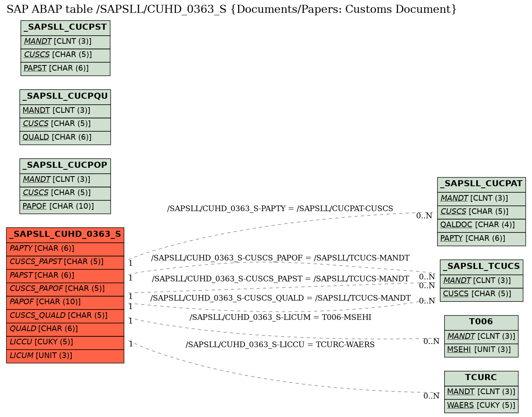The height and width of the screenshot is (417, 532).
Task: Click MANDT field in _SAPSLL_CUCPAT table
Action: coord(481,199)
